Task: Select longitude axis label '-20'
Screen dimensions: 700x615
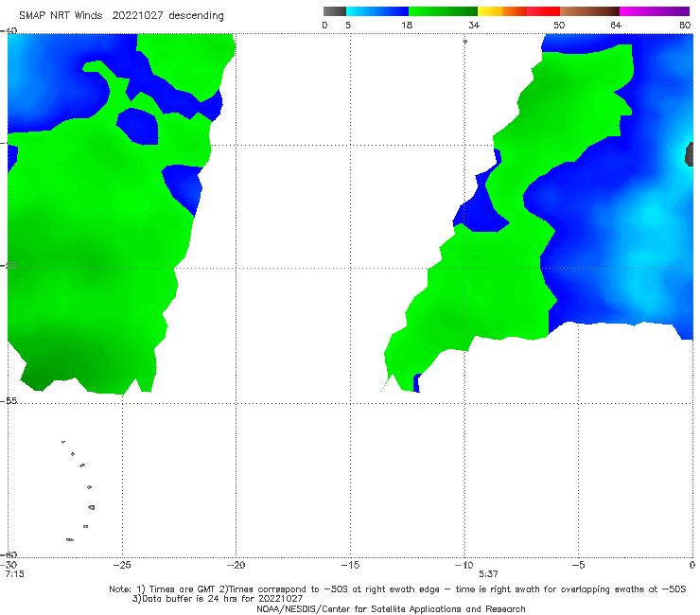Action: [x=236, y=565]
